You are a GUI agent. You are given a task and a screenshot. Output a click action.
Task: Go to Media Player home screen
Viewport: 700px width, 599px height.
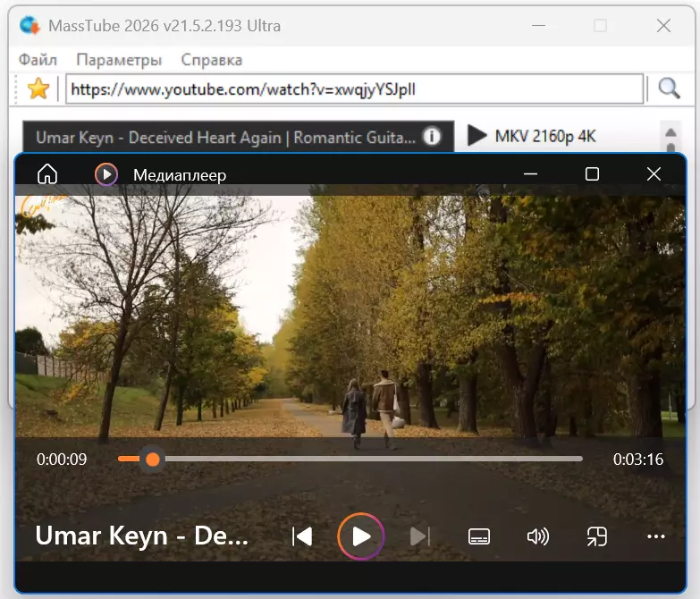[47, 173]
